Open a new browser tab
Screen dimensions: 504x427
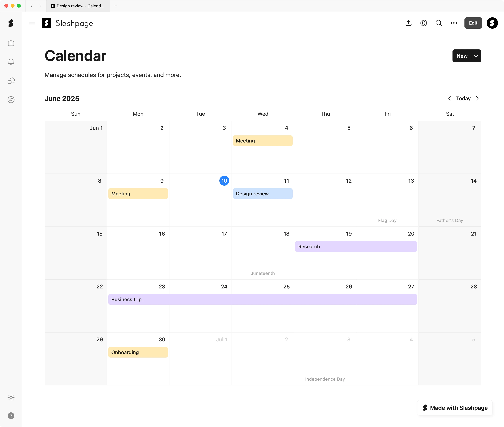(x=116, y=6)
